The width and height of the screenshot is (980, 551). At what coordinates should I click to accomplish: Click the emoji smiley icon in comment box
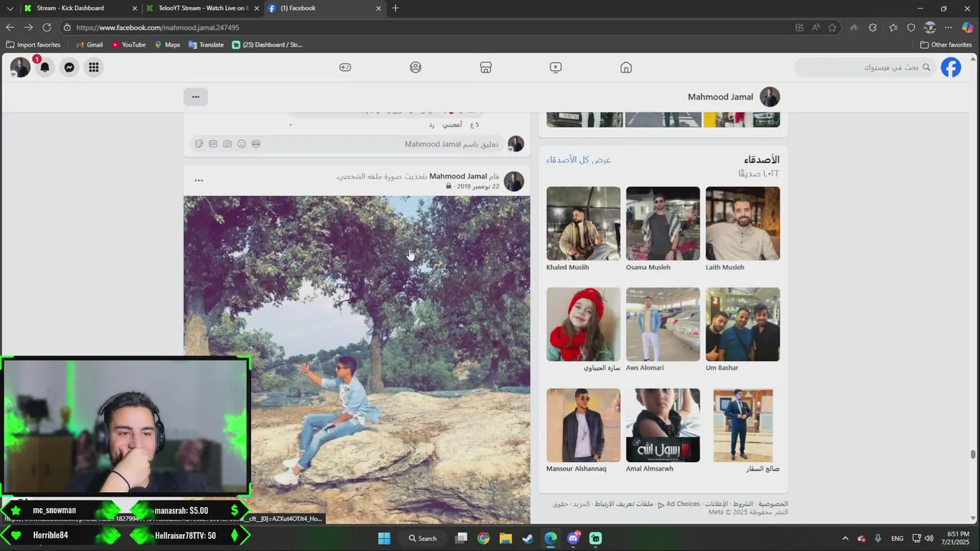tap(242, 144)
